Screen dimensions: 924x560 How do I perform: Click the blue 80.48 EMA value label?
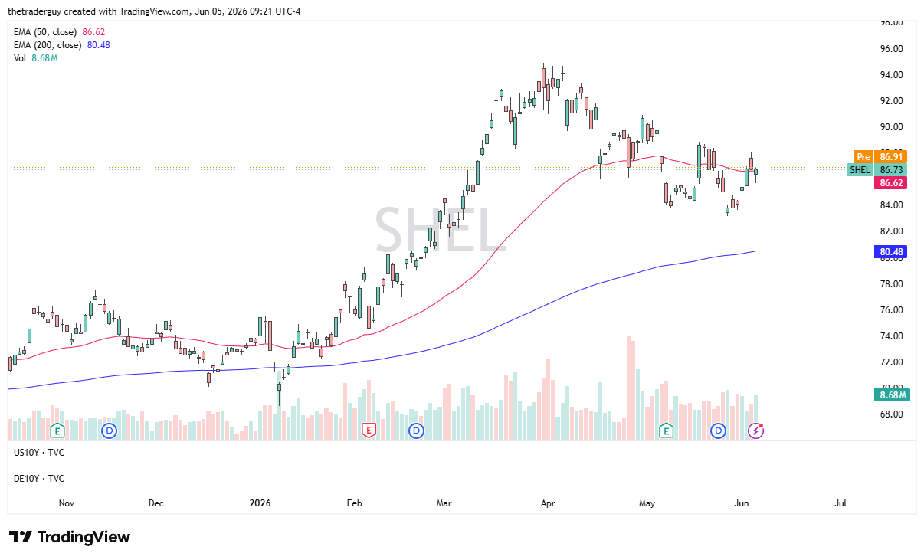tap(890, 251)
